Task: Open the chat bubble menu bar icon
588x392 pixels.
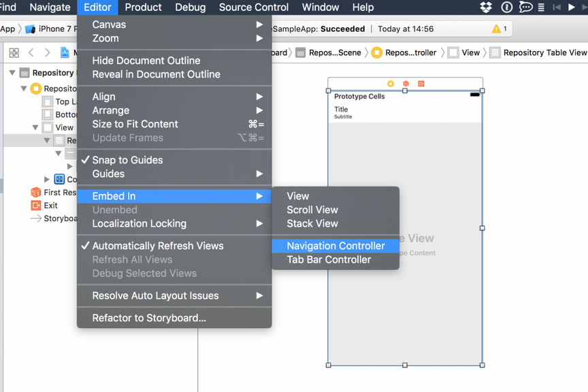Action: pyautogui.click(x=525, y=7)
